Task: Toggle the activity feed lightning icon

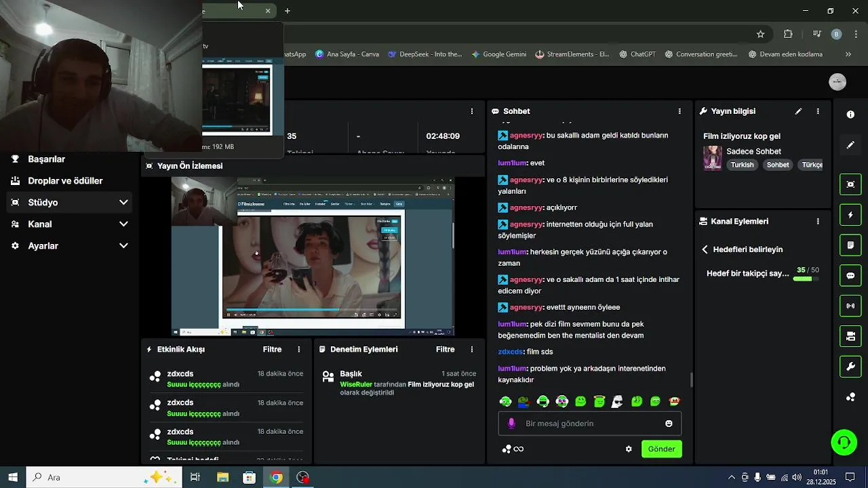Action: pos(850,215)
